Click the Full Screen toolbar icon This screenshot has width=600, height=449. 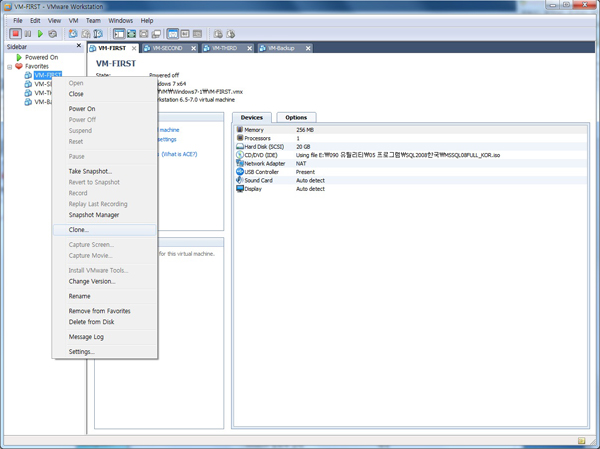pos(131,34)
